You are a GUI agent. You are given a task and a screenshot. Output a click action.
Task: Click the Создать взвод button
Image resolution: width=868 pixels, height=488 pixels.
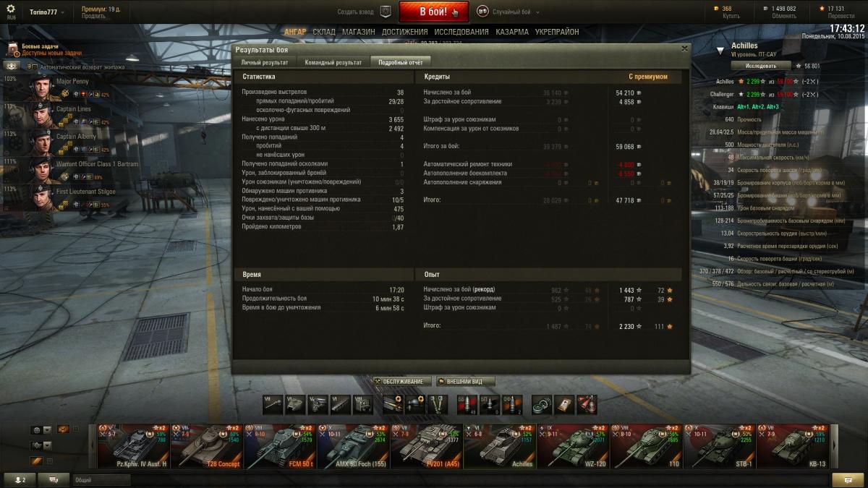(x=357, y=12)
